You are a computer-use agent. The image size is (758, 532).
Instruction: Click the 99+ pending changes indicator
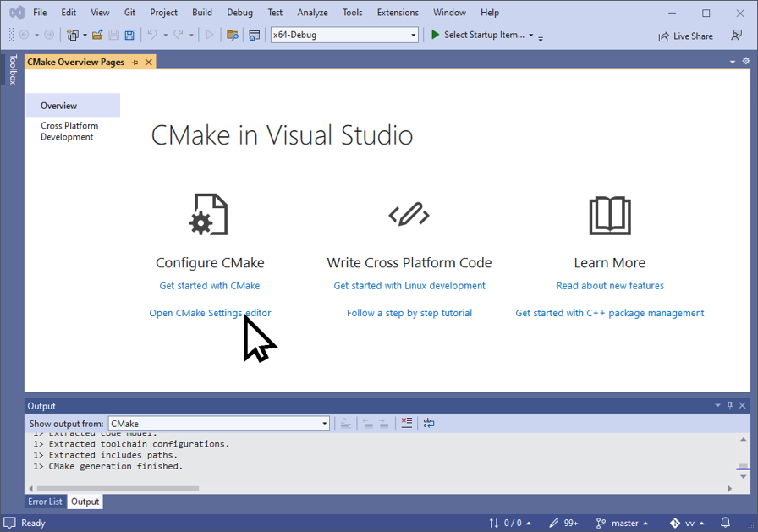(x=563, y=523)
